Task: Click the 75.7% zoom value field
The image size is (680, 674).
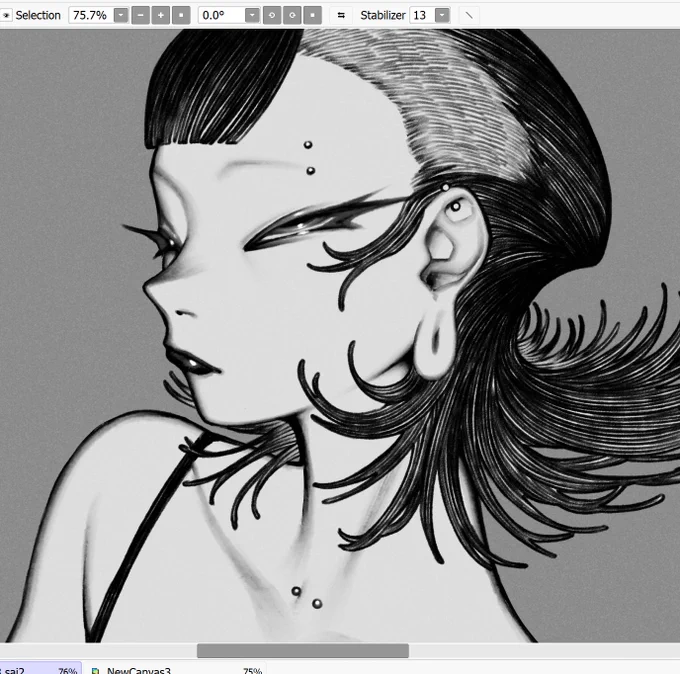Action: 91,15
